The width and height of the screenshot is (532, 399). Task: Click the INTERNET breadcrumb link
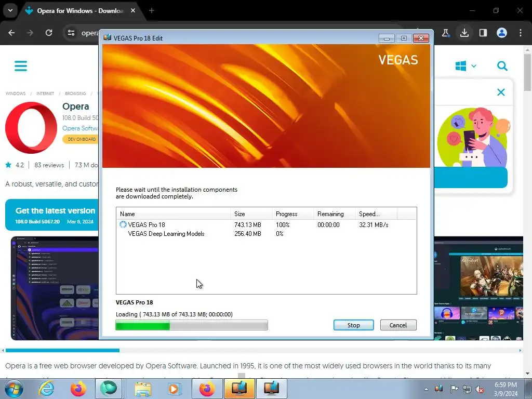(45, 94)
